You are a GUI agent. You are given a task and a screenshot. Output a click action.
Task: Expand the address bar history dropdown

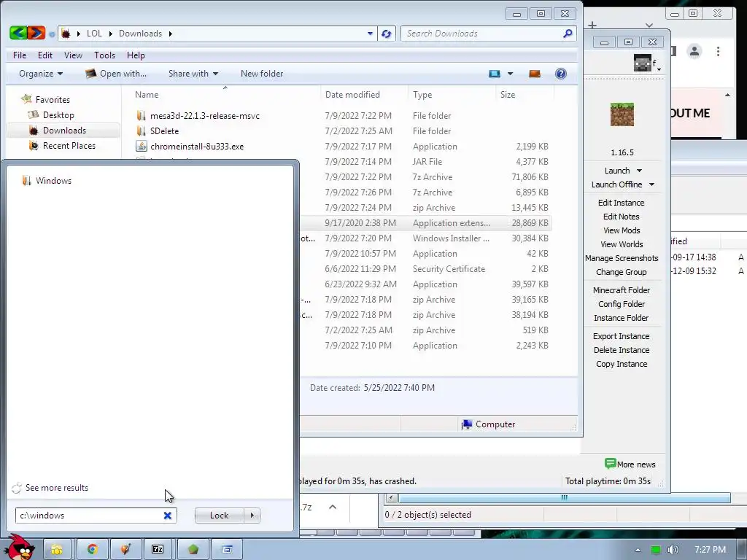coord(370,34)
